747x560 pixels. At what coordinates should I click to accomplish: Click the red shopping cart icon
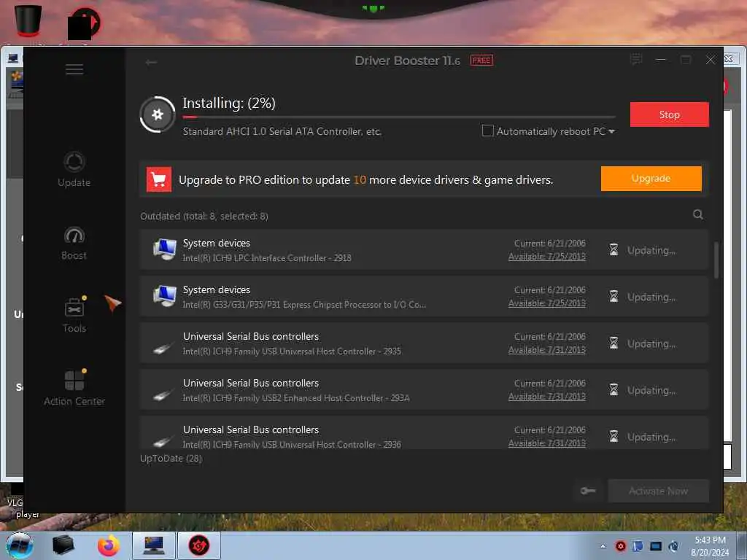point(158,179)
